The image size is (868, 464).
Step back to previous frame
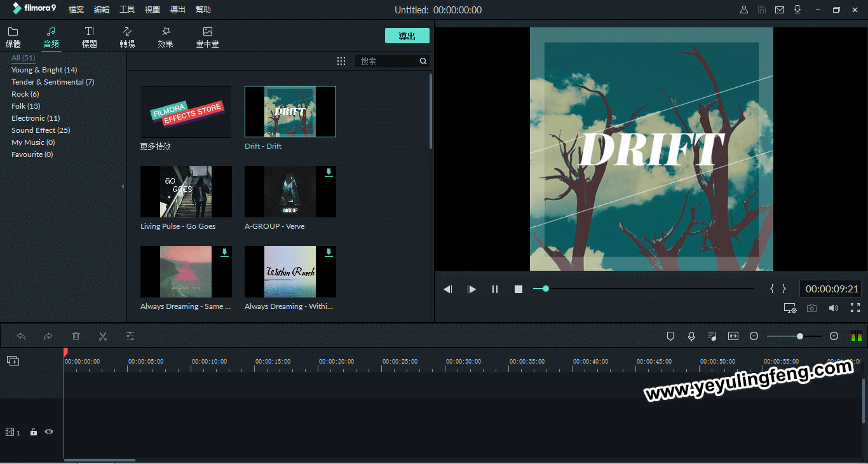(448, 289)
